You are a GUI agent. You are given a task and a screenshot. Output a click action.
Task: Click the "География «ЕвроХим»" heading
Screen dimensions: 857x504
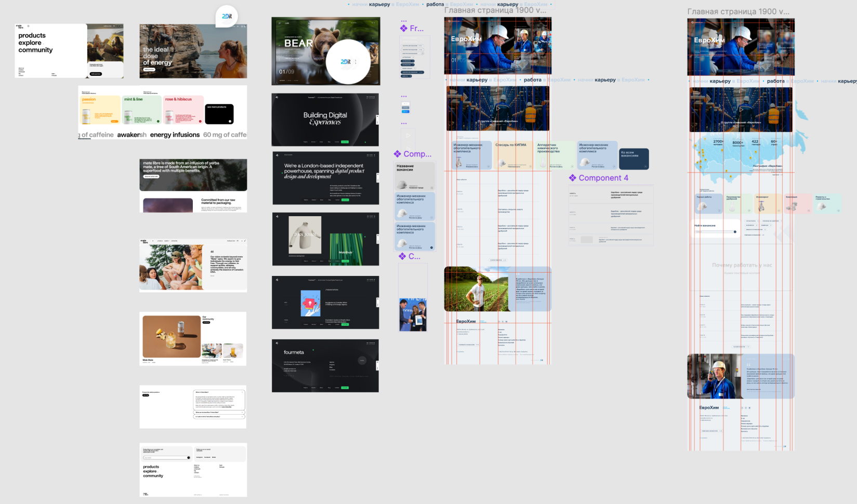767,166
